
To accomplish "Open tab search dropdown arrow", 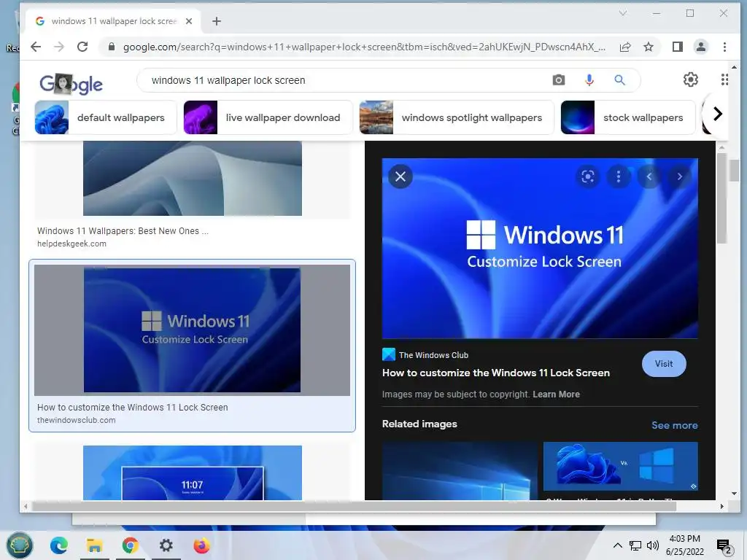I will [x=623, y=13].
